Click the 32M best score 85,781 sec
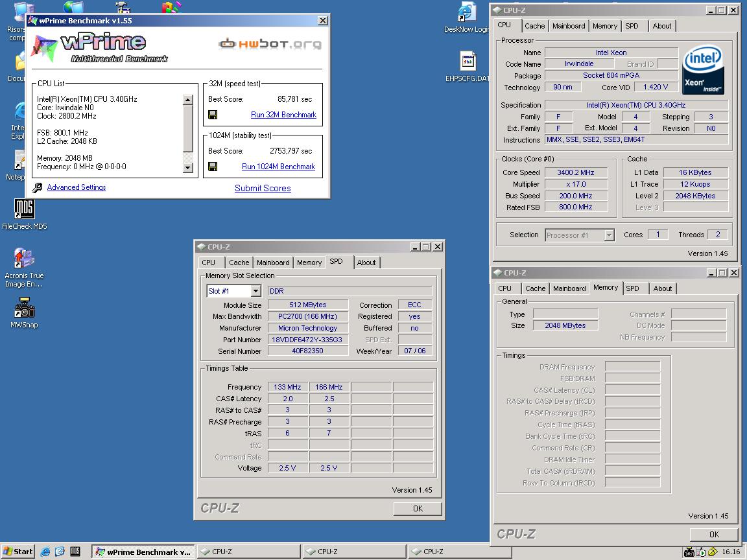747x560 pixels. (x=294, y=99)
